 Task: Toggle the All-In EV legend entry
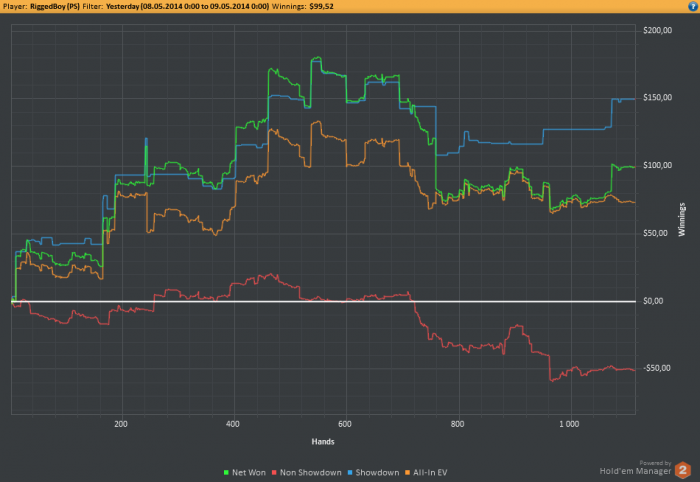pos(426,472)
